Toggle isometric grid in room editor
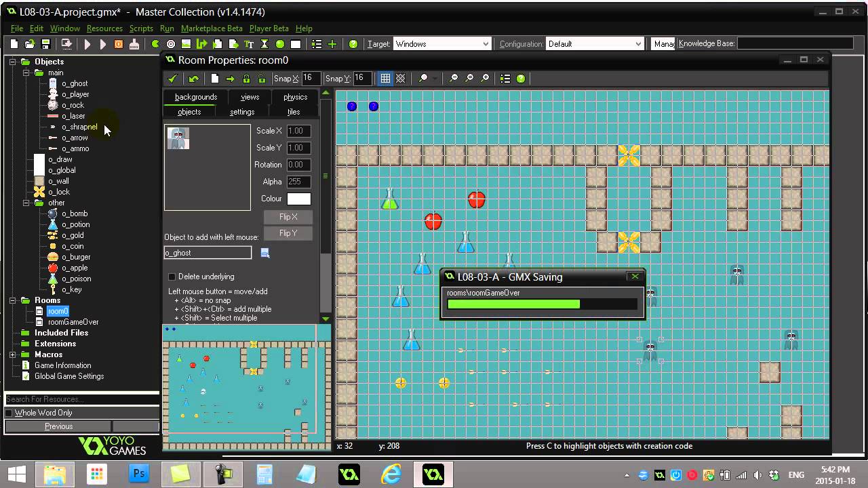The width and height of the screenshot is (868, 488). [401, 79]
